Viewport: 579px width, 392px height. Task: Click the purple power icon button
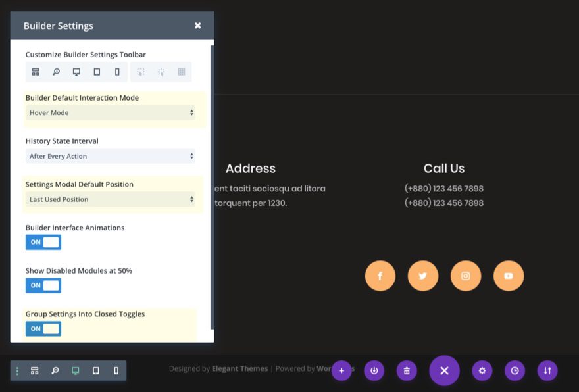374,370
